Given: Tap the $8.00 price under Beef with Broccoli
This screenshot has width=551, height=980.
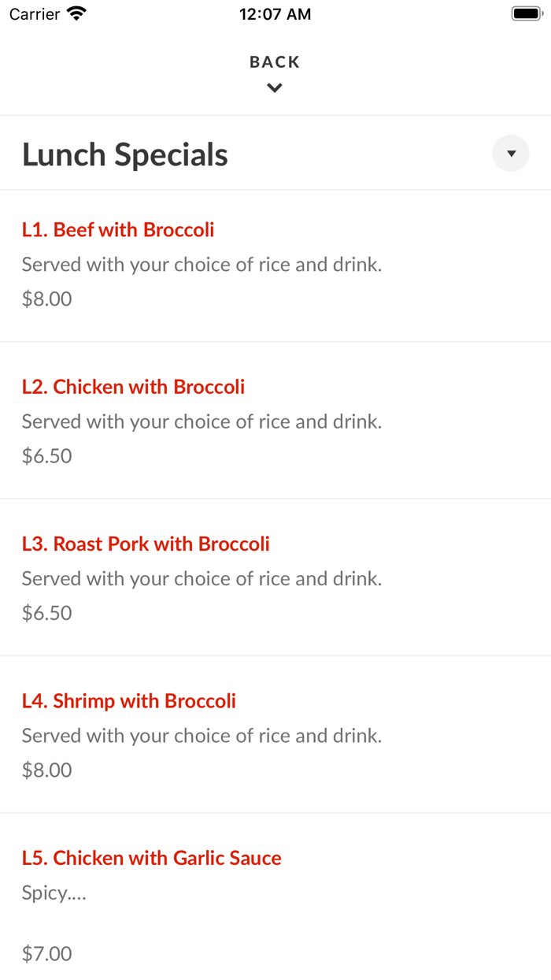Looking at the screenshot, I should coord(47,299).
